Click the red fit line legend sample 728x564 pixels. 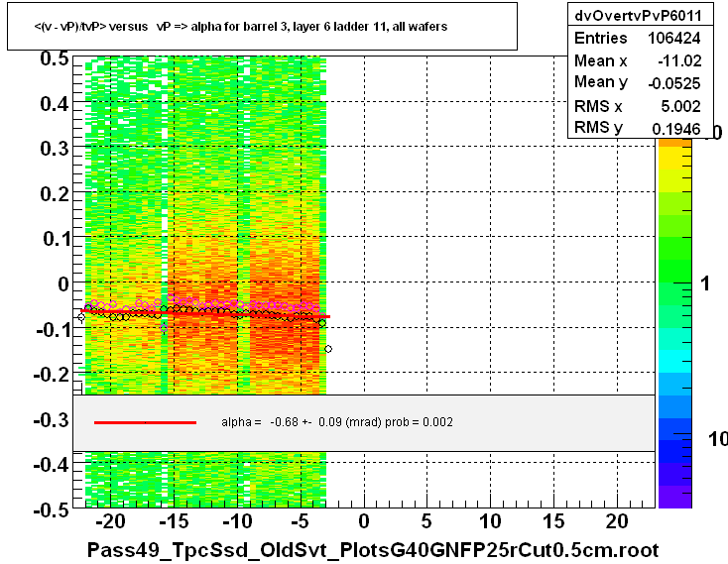146,422
